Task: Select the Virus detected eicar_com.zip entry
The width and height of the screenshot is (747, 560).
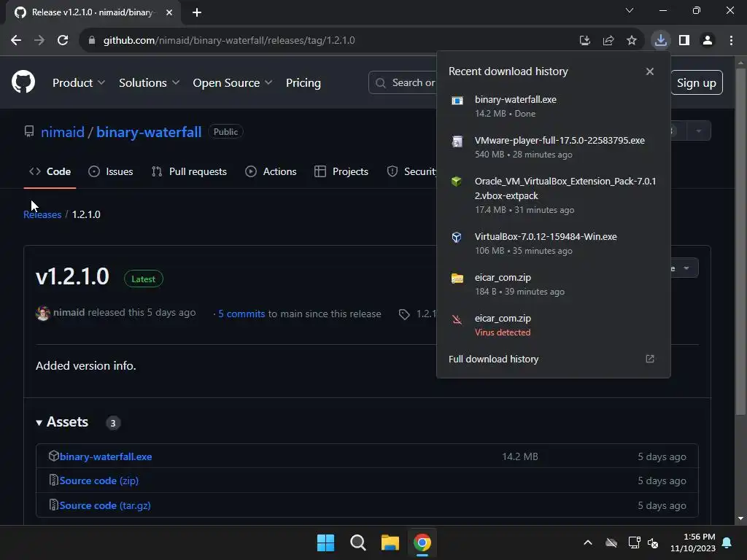Action: point(553,325)
